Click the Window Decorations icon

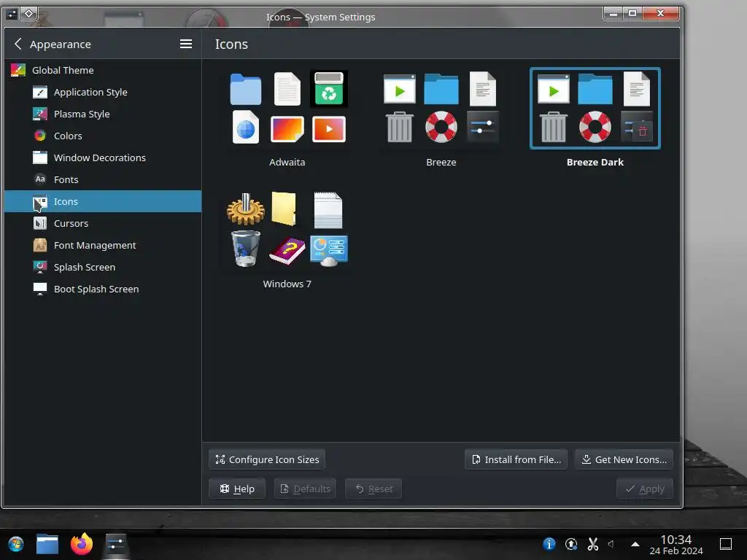pyautogui.click(x=40, y=157)
